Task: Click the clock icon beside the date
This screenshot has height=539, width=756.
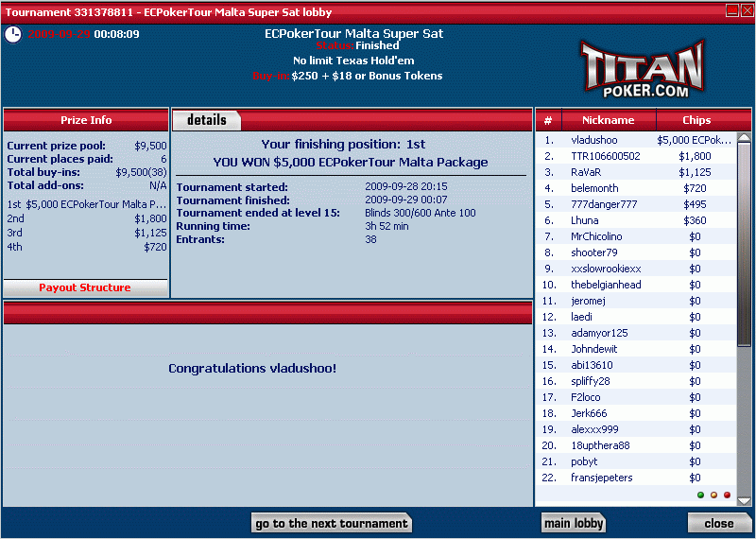Action: tap(13, 34)
